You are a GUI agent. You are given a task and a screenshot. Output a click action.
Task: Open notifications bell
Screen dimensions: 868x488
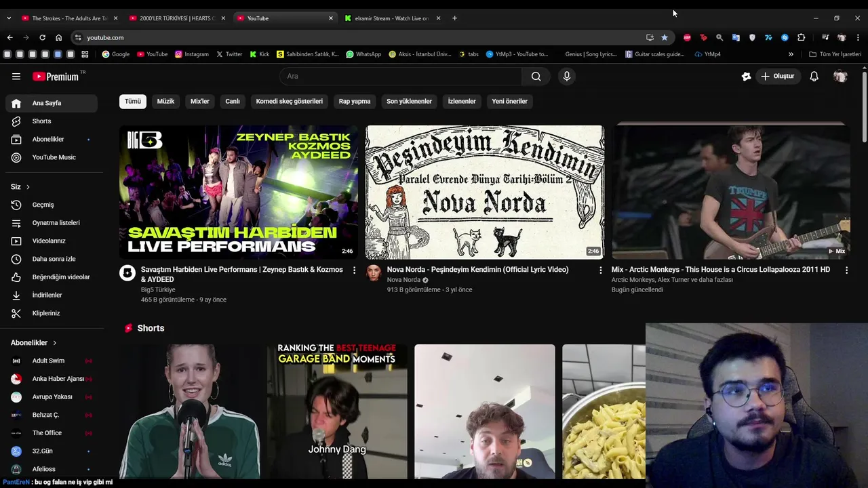[x=814, y=77]
